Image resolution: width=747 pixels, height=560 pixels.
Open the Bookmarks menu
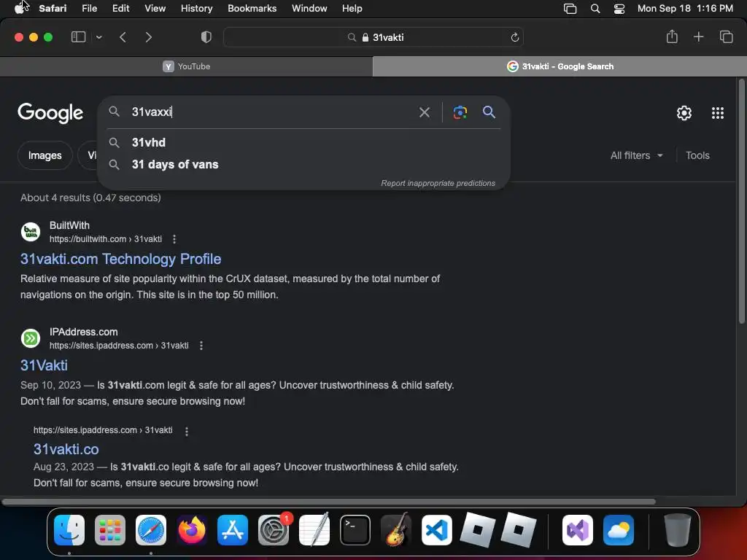coord(252,8)
